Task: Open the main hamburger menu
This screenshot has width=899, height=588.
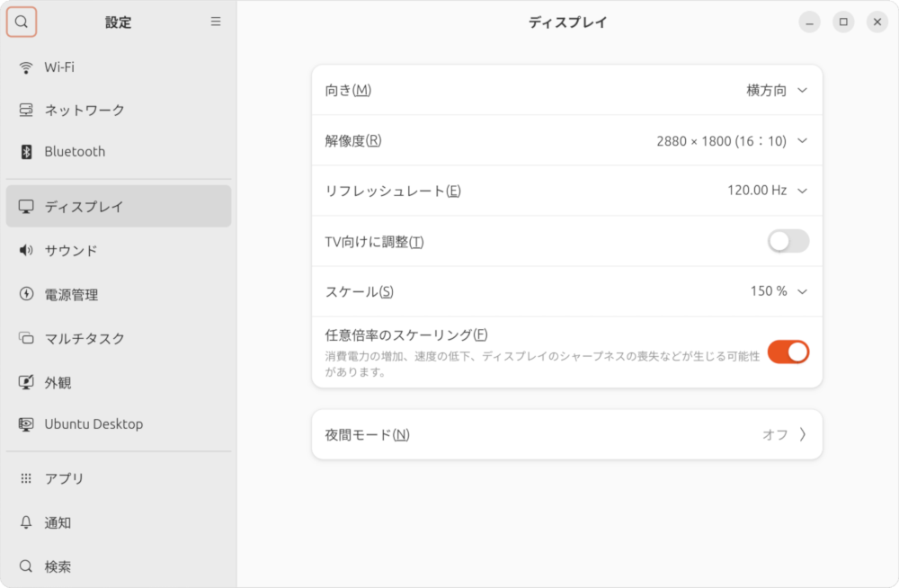Action: [x=215, y=22]
